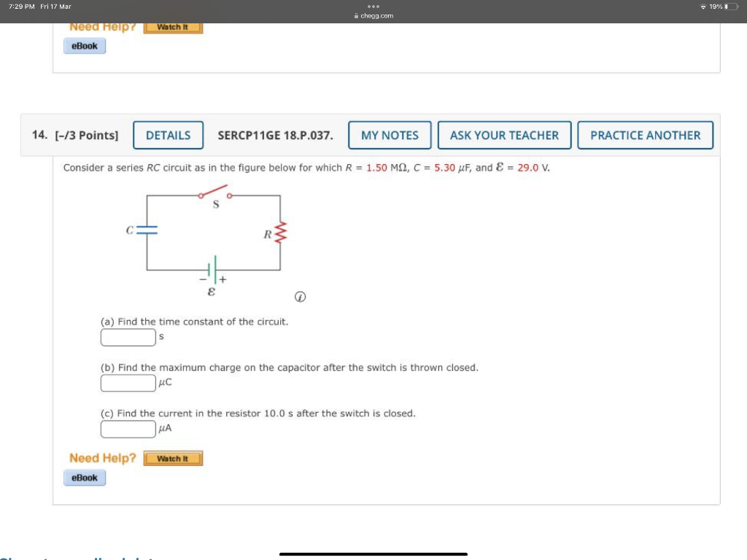The width and height of the screenshot is (747, 560).
Task: Click ASK YOUR TEACHER
Action: (504, 135)
